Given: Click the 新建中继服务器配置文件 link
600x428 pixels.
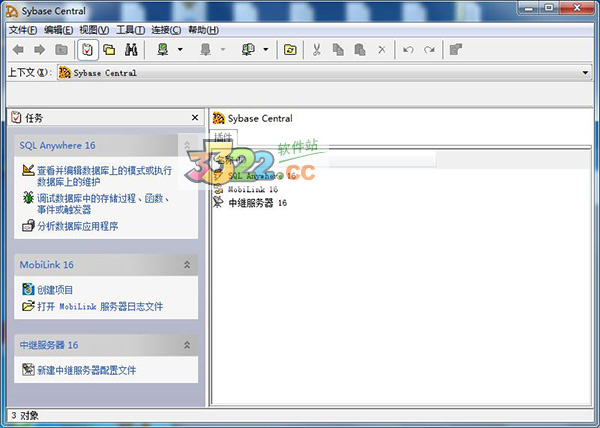Looking at the screenshot, I should click(x=86, y=370).
